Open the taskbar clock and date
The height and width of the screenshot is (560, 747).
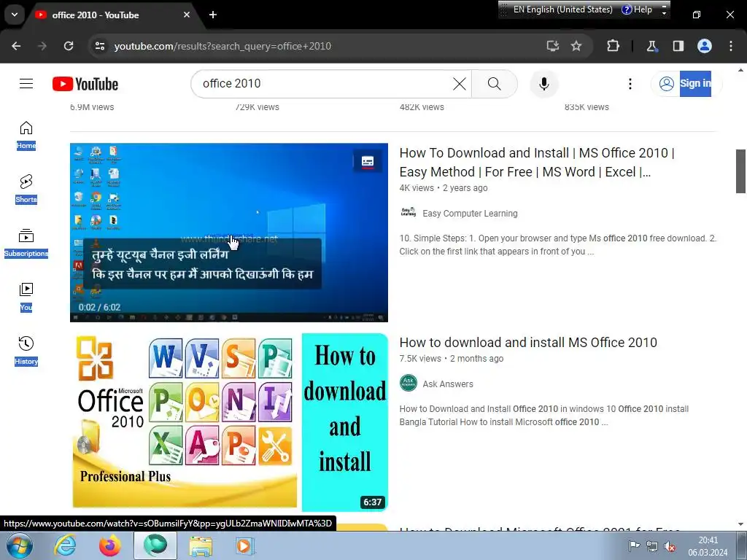(708, 546)
